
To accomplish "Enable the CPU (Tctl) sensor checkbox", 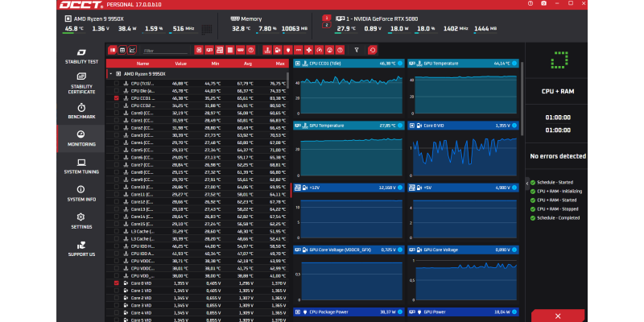I will 117,84.
